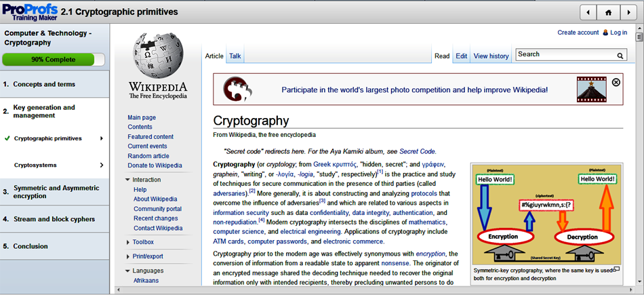Click the Secret Code album link
Viewport: 644px width, 295px height.
418,151
